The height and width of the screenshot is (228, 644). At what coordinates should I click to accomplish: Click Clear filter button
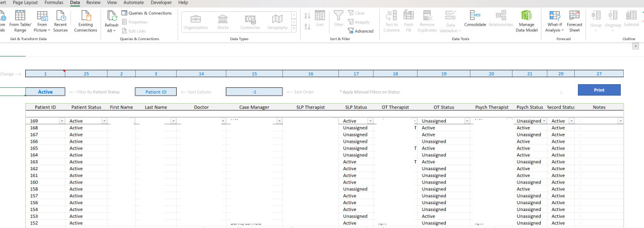(356, 13)
